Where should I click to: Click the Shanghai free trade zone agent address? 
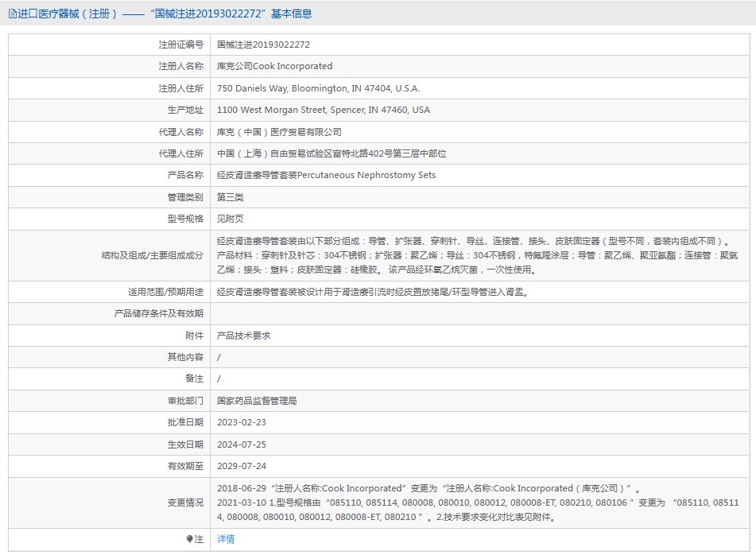click(331, 153)
